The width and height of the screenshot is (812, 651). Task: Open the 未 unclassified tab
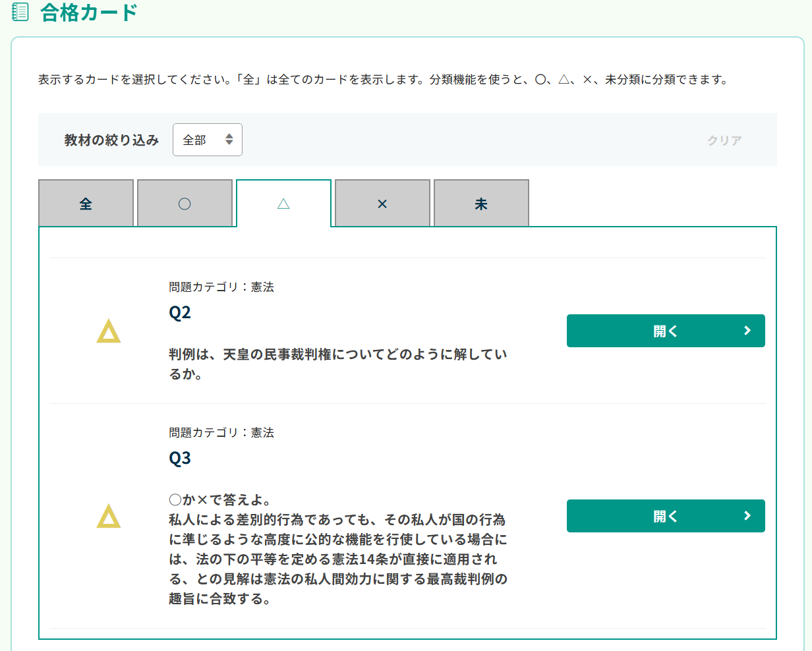coord(481,204)
